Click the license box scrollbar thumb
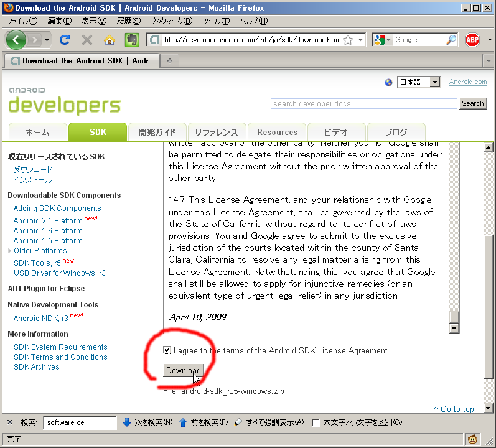 (454, 317)
